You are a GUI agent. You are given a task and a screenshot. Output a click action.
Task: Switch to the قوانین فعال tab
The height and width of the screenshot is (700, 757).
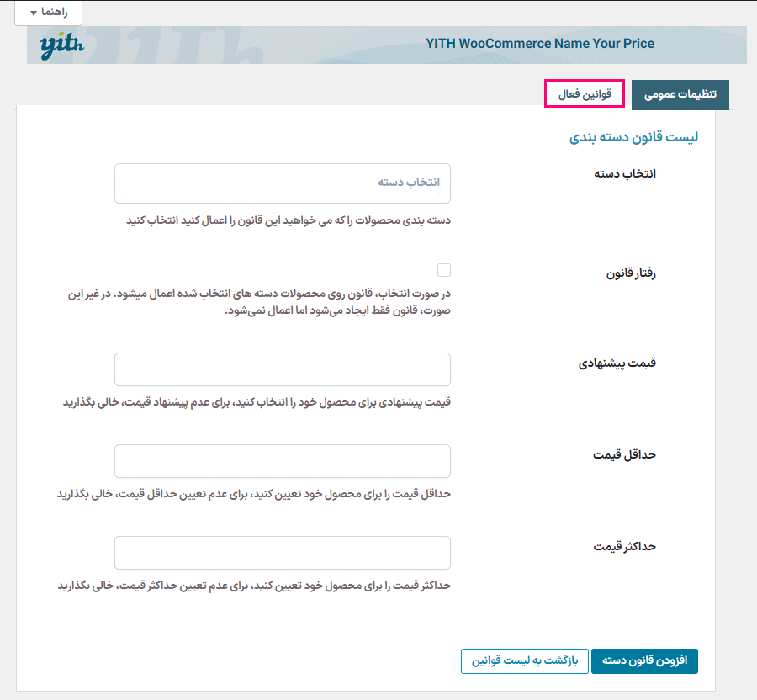coord(585,93)
